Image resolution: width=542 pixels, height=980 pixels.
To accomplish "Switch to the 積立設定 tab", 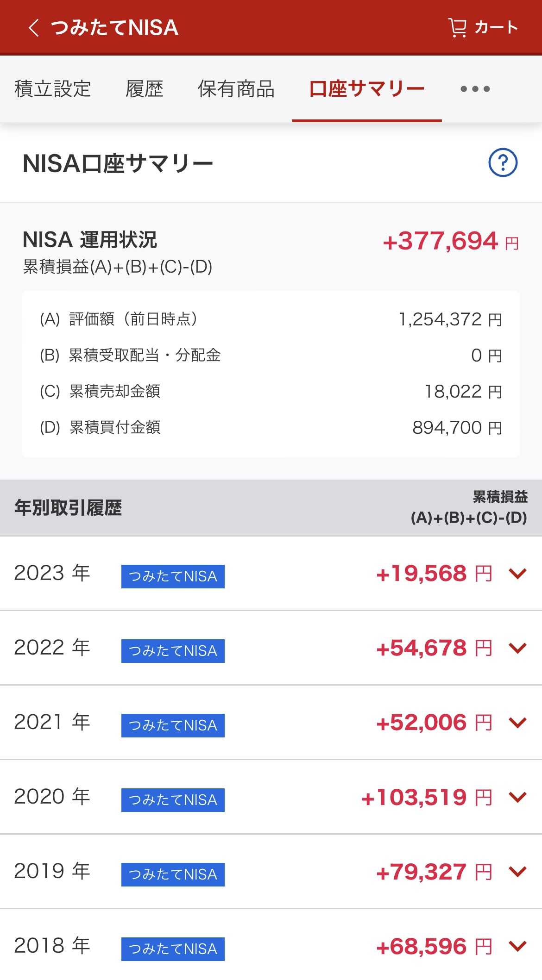I will (52, 89).
